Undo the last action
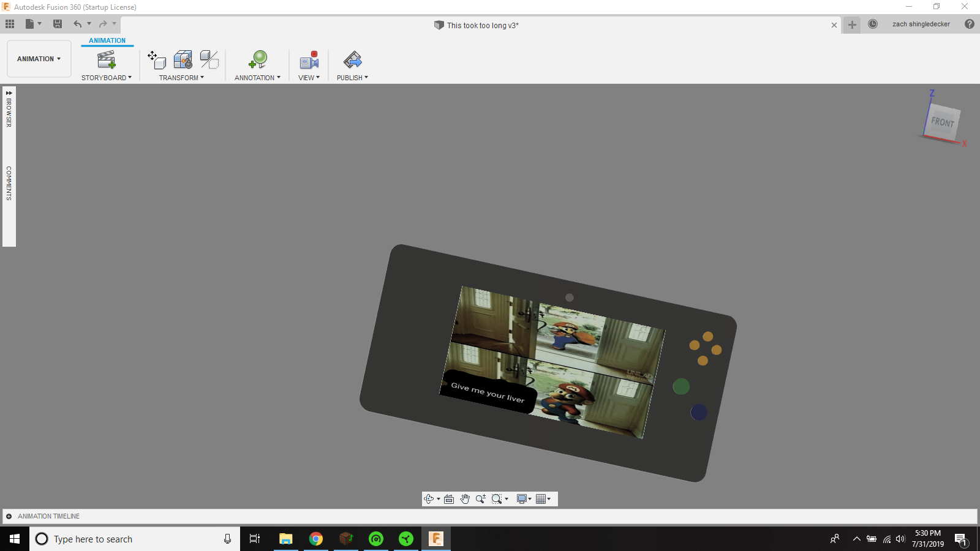 point(78,24)
